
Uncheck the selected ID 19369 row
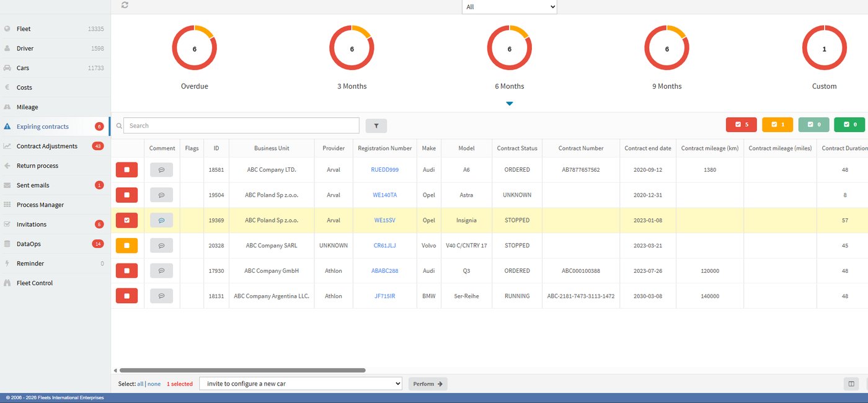[126, 220]
